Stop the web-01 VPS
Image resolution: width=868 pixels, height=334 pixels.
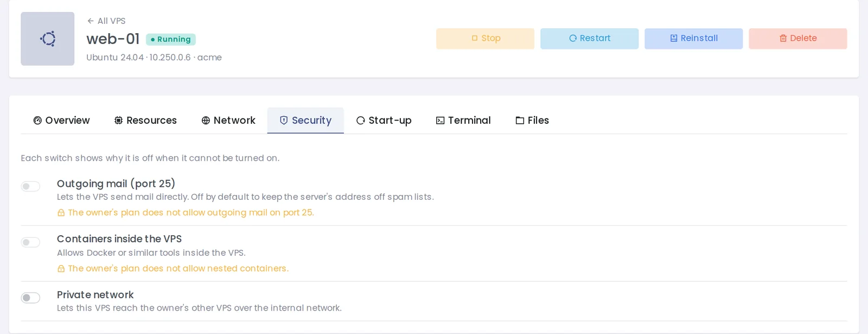pos(485,39)
